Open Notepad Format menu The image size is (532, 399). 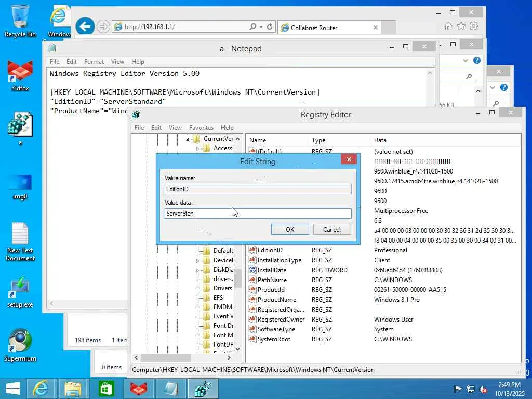point(94,62)
